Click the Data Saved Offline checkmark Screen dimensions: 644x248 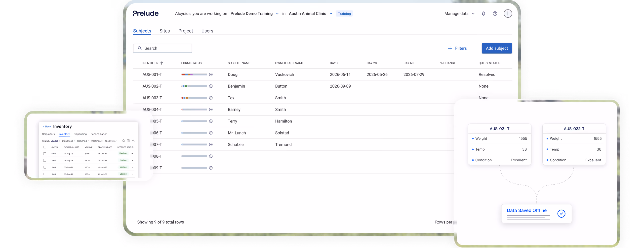[x=561, y=214]
